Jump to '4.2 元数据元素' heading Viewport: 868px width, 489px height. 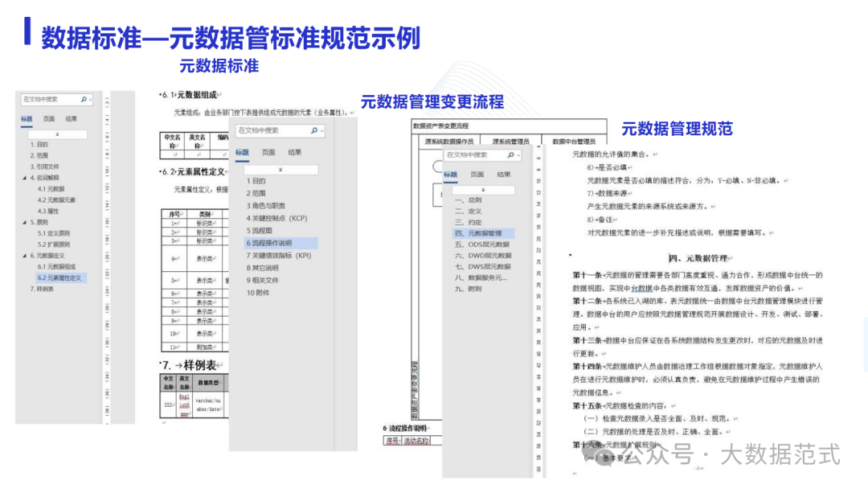pyautogui.click(x=56, y=200)
